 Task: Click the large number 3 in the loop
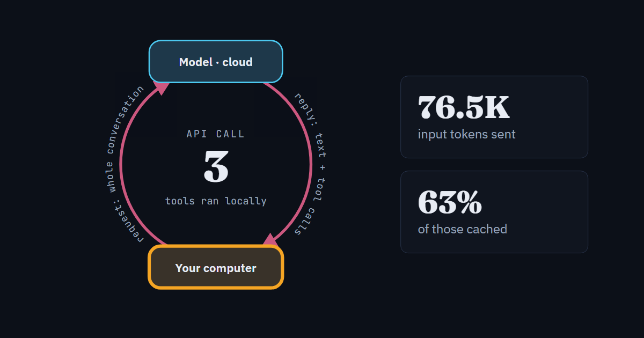[x=216, y=166]
